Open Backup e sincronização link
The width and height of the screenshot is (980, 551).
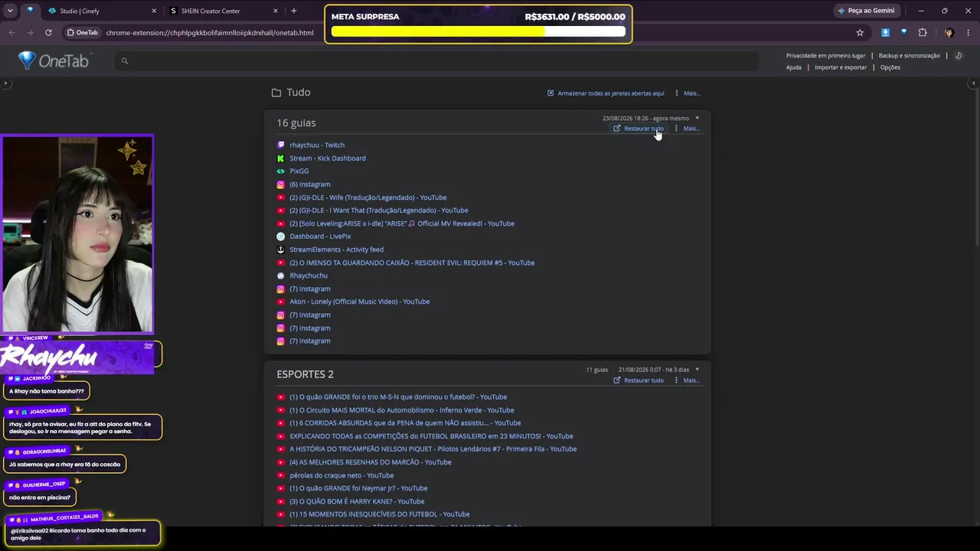click(x=909, y=56)
